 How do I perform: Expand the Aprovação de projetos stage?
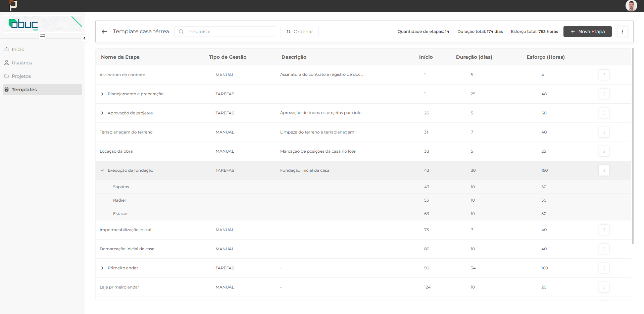coord(102,113)
